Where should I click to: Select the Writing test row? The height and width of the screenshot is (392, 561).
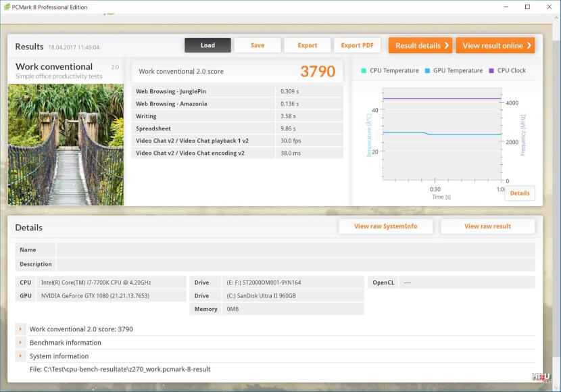pyautogui.click(x=237, y=116)
